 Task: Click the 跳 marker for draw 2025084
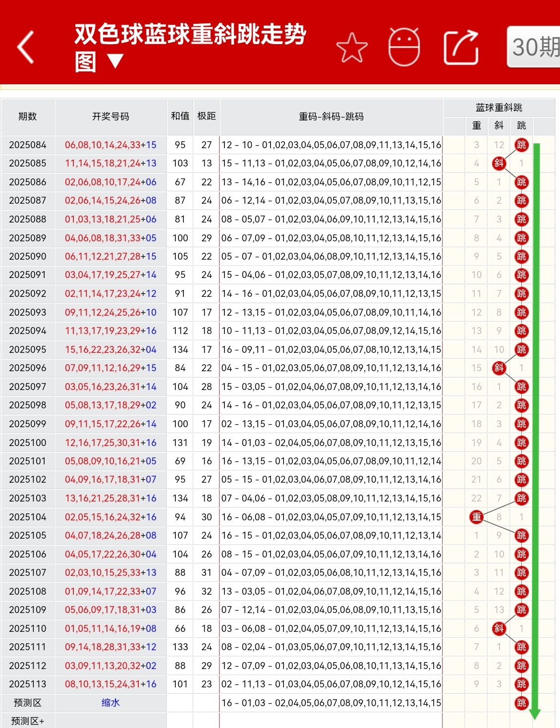pos(521,145)
